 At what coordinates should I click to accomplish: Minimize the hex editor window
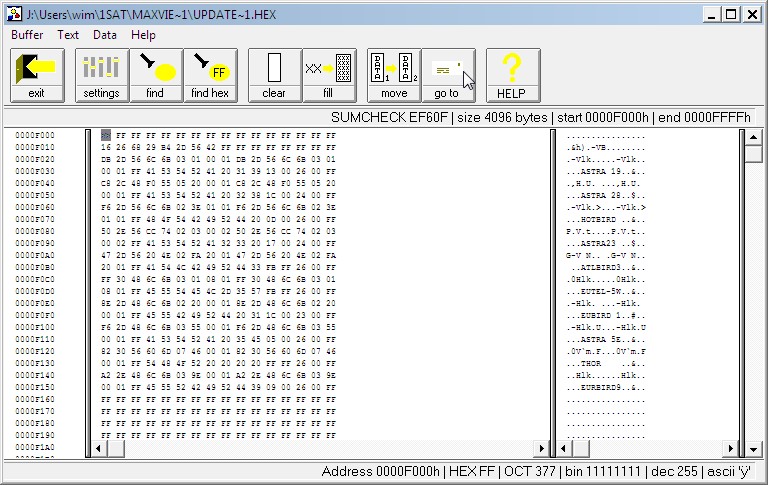click(712, 15)
